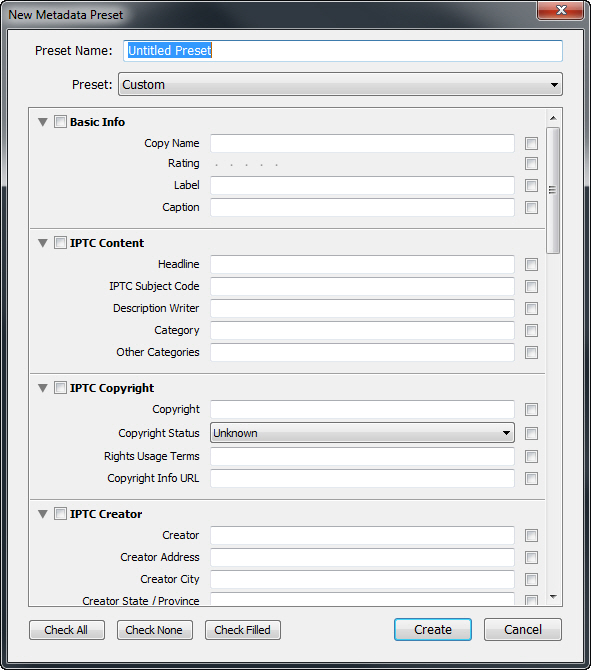Collapse the IPTC Content section triangle
The image size is (591, 670).
43,243
